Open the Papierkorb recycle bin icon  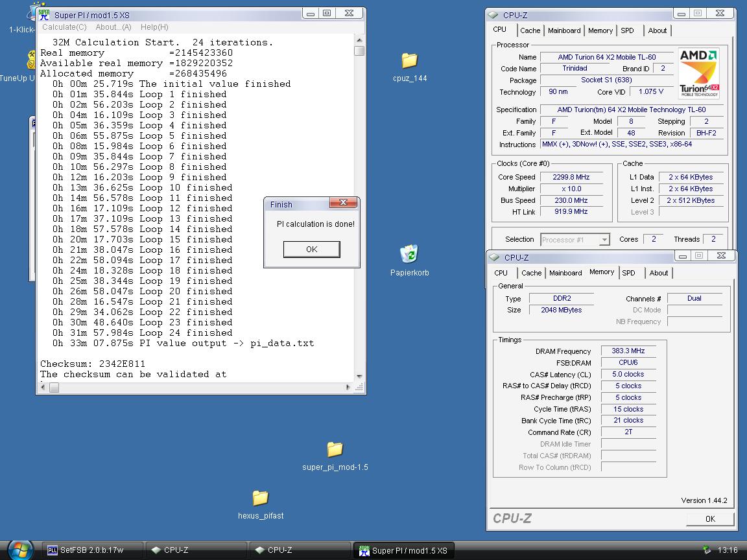tap(409, 260)
